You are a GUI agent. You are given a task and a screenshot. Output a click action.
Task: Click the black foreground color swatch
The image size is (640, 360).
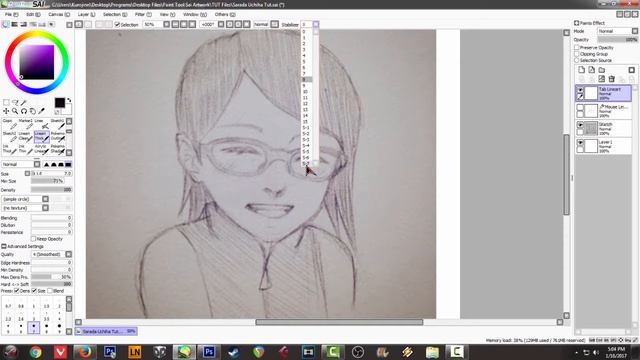pyautogui.click(x=60, y=102)
